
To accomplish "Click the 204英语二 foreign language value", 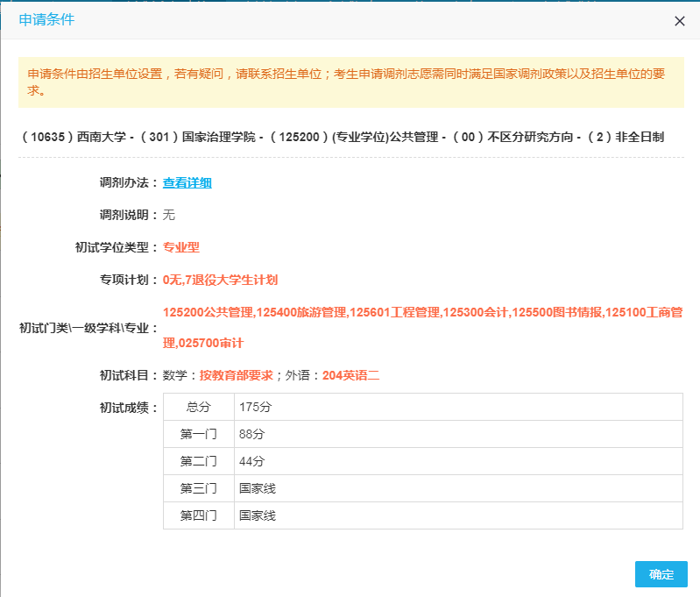I will 350,375.
